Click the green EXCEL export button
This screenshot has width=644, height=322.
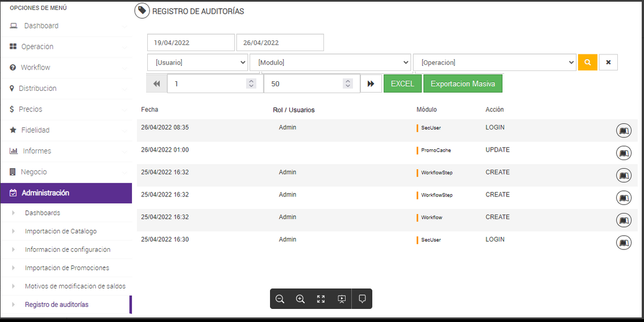[x=402, y=83]
